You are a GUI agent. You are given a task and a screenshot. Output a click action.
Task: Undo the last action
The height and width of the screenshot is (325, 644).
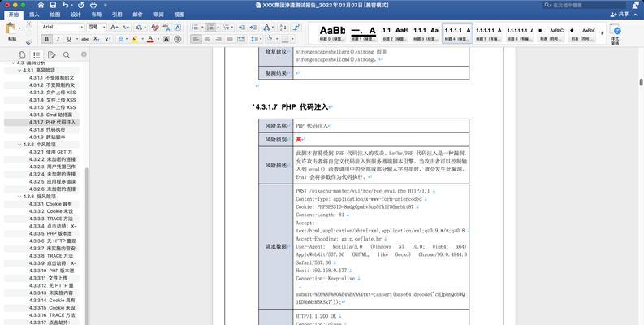point(65,6)
